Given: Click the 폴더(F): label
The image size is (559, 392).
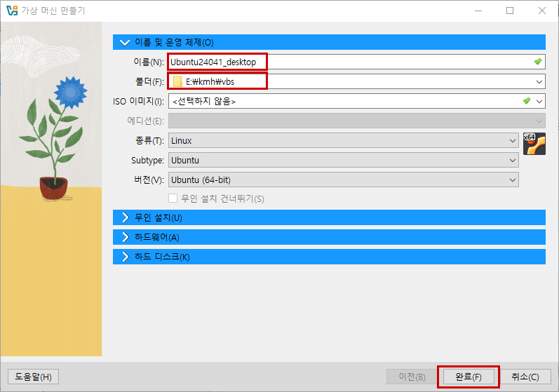Looking at the screenshot, I should (149, 81).
